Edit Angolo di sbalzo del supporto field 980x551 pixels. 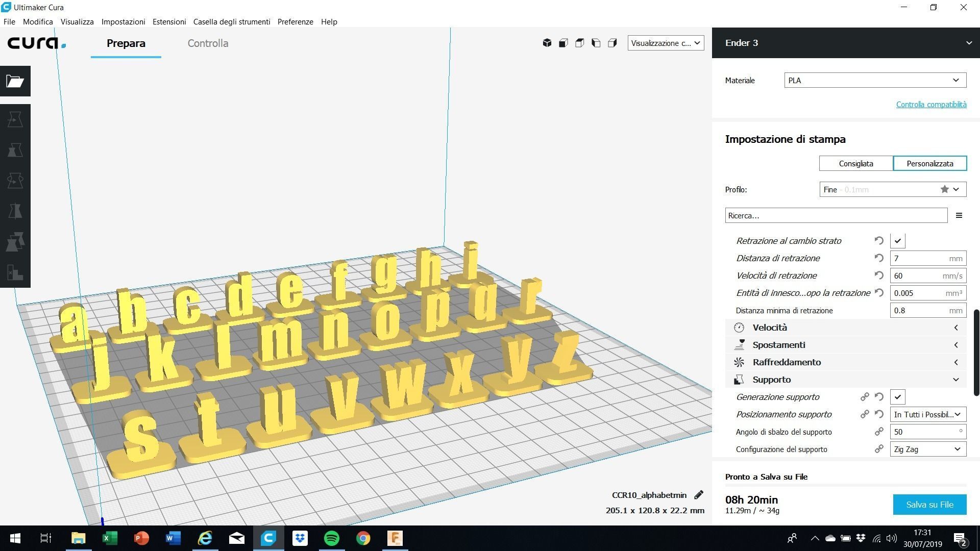(928, 432)
